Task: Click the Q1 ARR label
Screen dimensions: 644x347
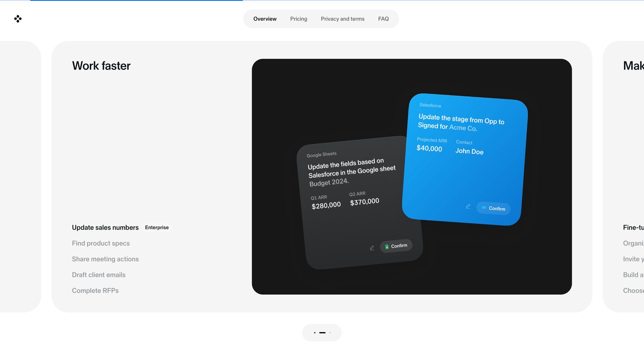Action: pos(319,198)
